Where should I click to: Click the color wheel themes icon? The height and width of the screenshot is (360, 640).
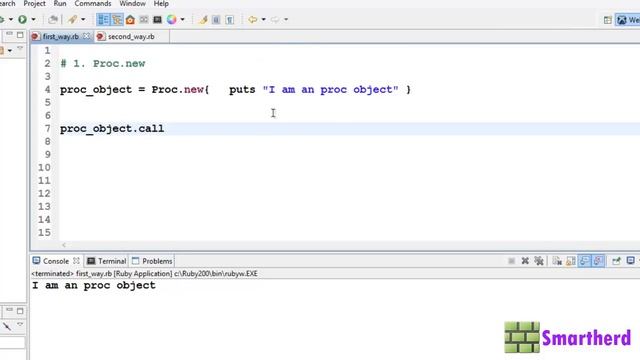pos(172,19)
